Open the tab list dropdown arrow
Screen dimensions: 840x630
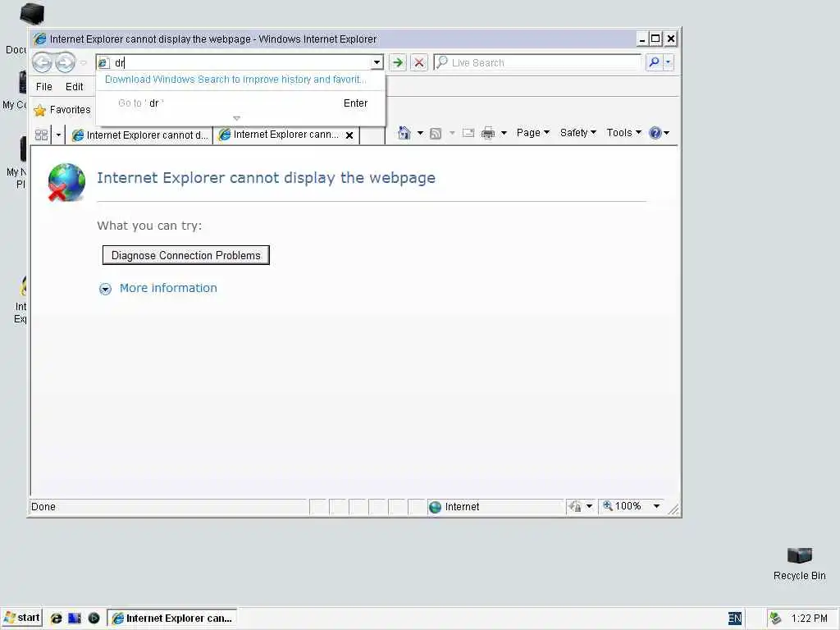point(58,135)
